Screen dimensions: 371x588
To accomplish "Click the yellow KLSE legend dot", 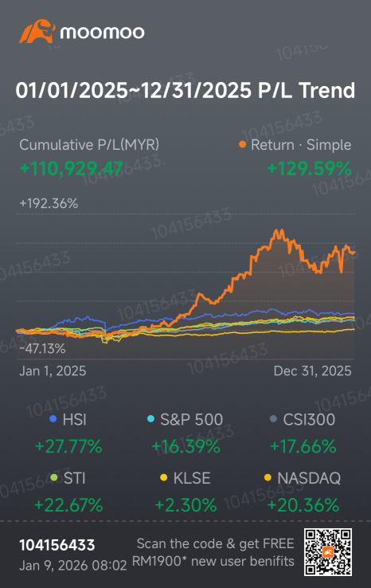I will click(x=163, y=478).
